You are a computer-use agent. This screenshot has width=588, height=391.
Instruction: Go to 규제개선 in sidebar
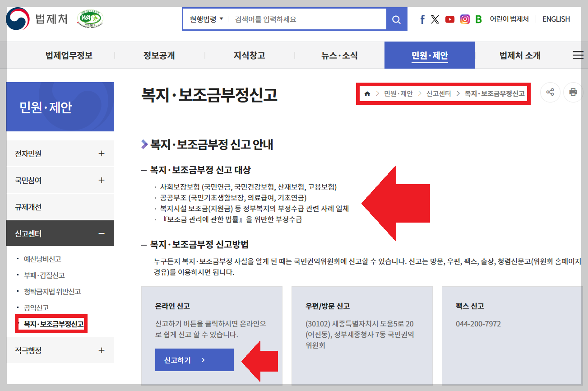[60, 207]
